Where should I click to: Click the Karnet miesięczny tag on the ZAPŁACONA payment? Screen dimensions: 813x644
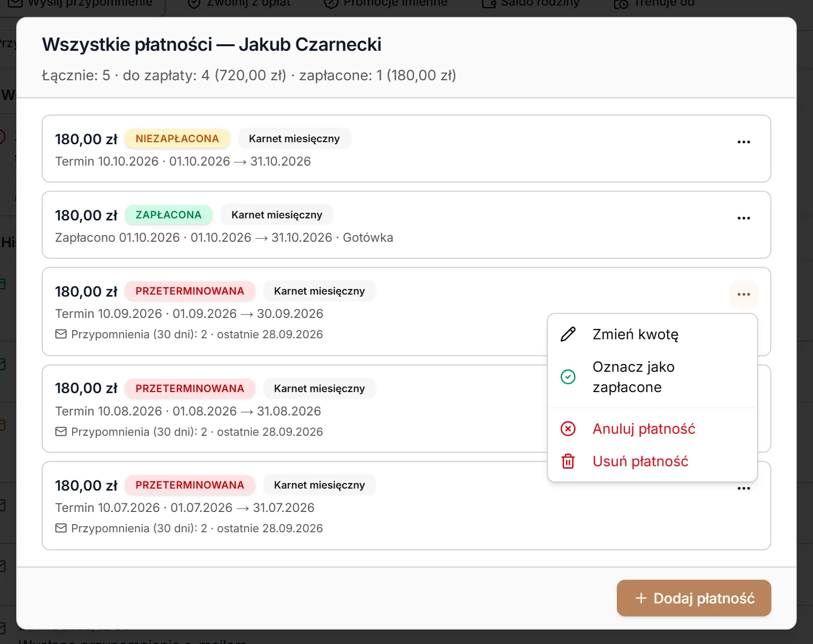[x=277, y=215]
